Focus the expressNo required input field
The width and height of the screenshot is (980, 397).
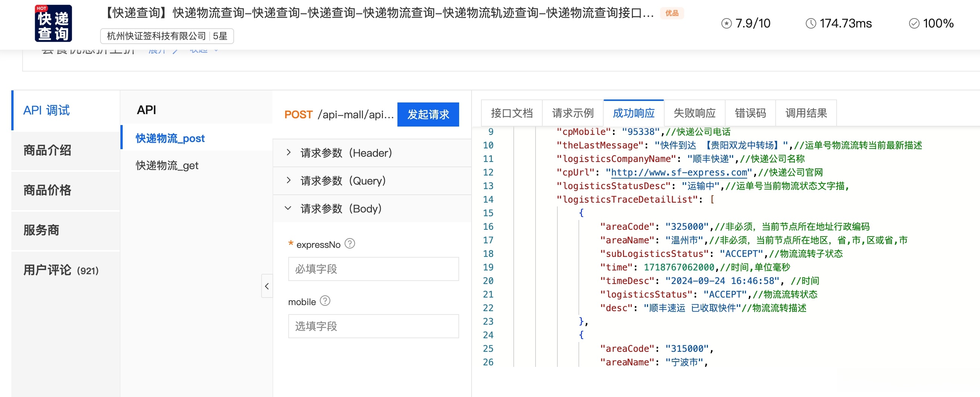pos(373,269)
